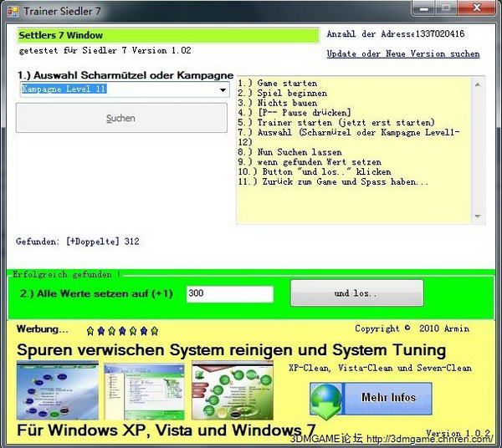Click the Mehr Infos button

click(x=388, y=398)
